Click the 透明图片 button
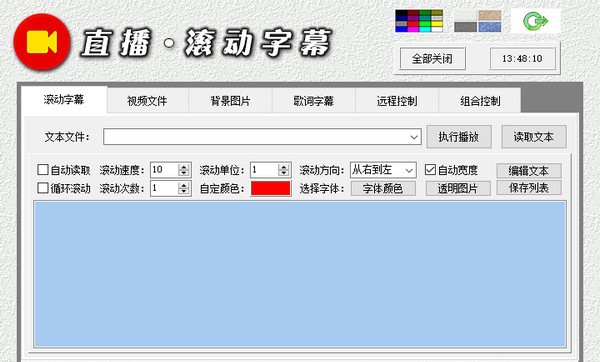This screenshot has width=600, height=362. pyautogui.click(x=458, y=188)
